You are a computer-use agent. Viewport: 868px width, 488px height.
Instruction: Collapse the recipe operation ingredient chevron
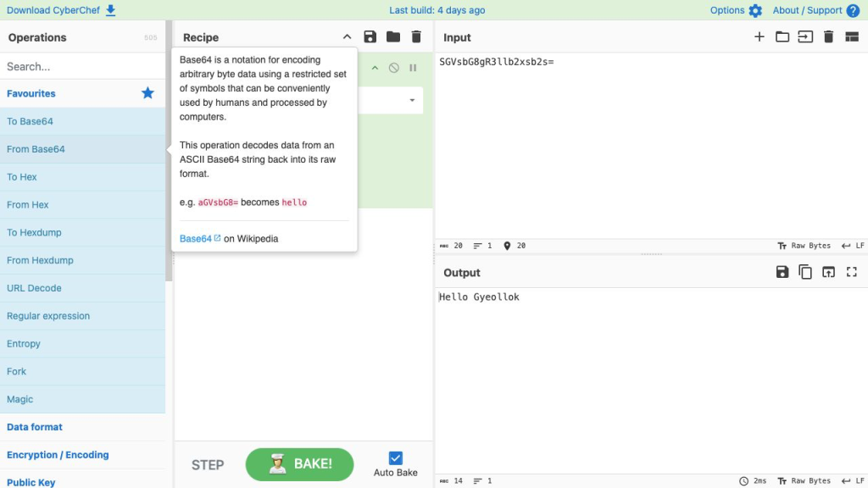coord(375,68)
